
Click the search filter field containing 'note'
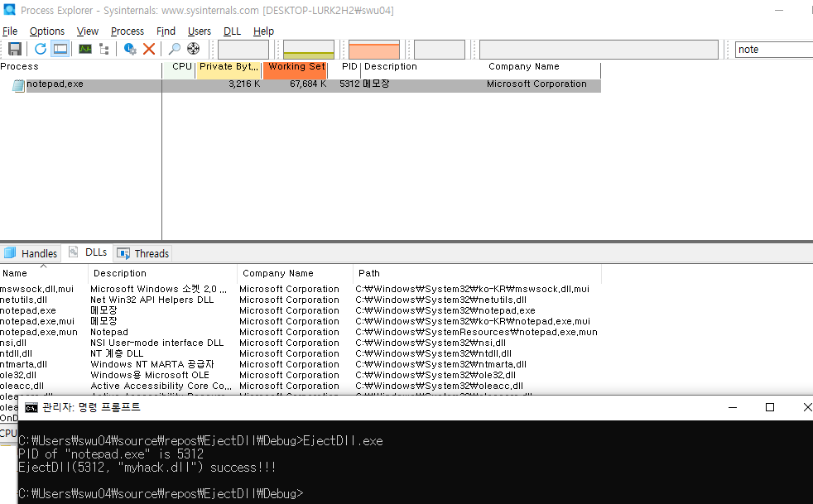coord(773,50)
